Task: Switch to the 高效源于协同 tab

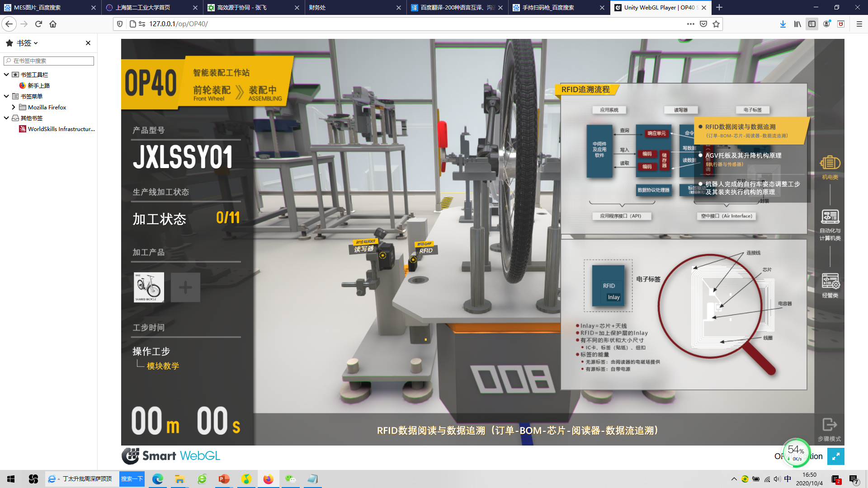Action: pyautogui.click(x=253, y=7)
